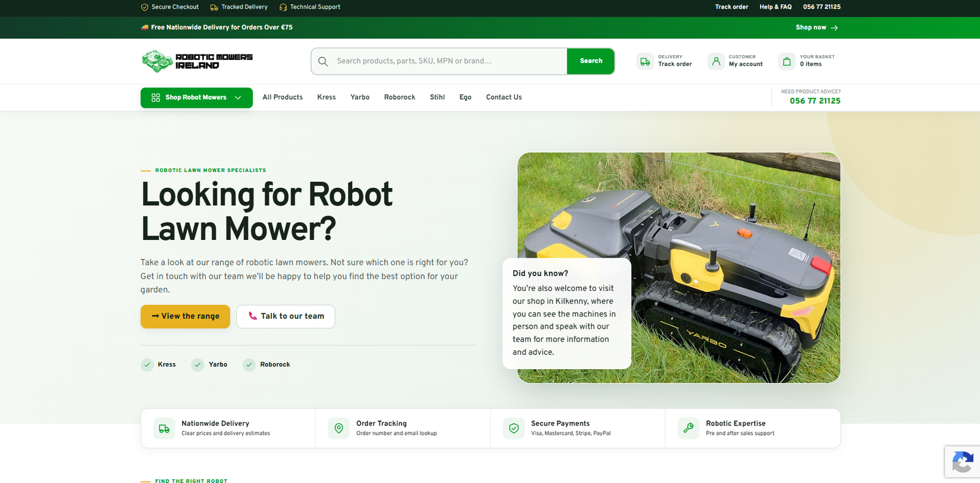Open My account via person icon
This screenshot has height=483, width=980.
716,61
